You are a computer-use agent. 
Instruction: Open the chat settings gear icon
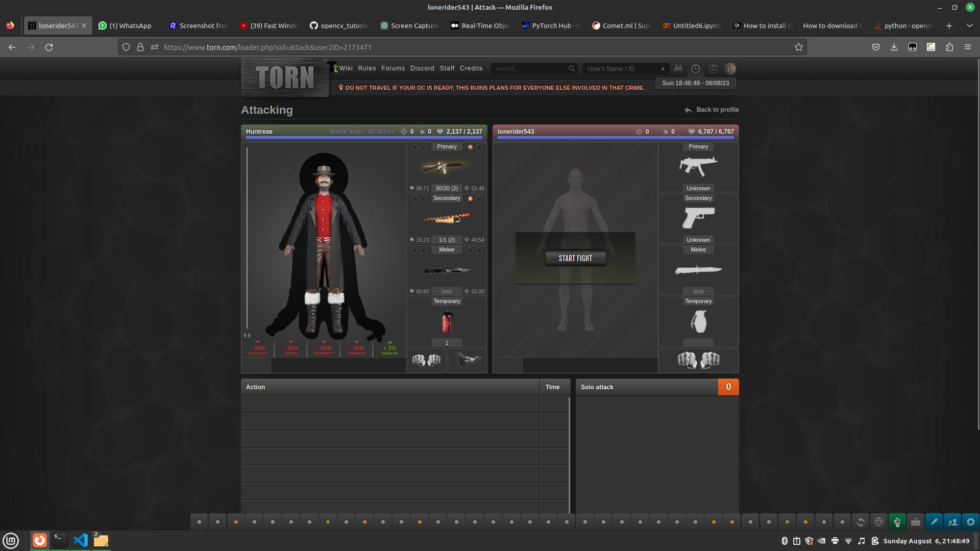coord(971,522)
